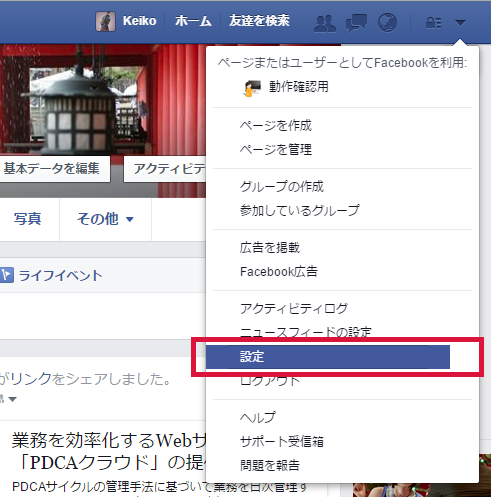Click リンク text in shared post
This screenshot has height=497, width=491.
[31, 379]
